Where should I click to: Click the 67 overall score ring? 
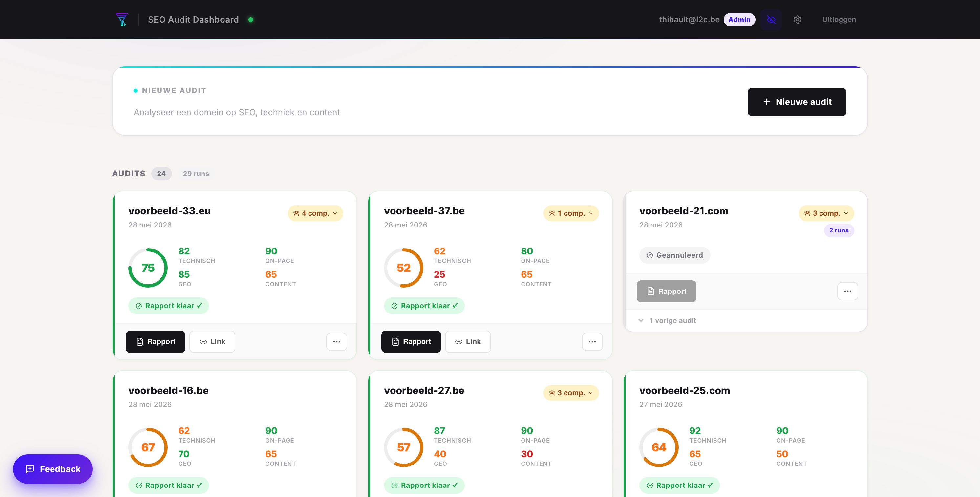(148, 447)
